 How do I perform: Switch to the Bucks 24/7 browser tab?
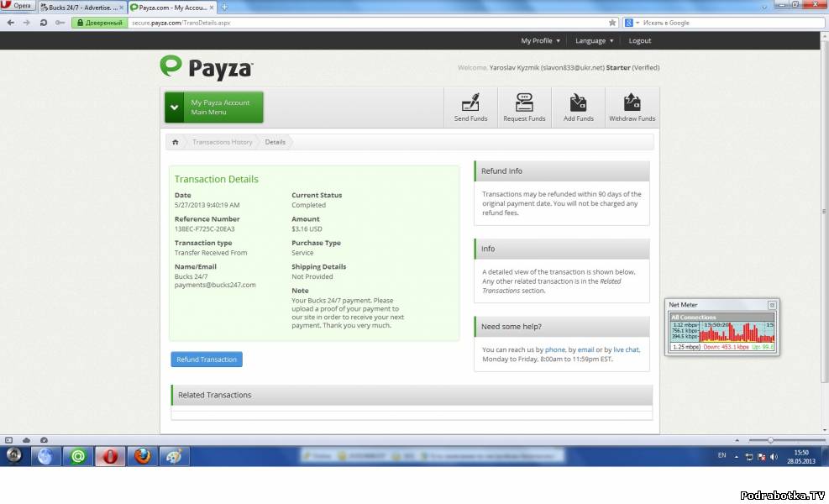(82, 7)
